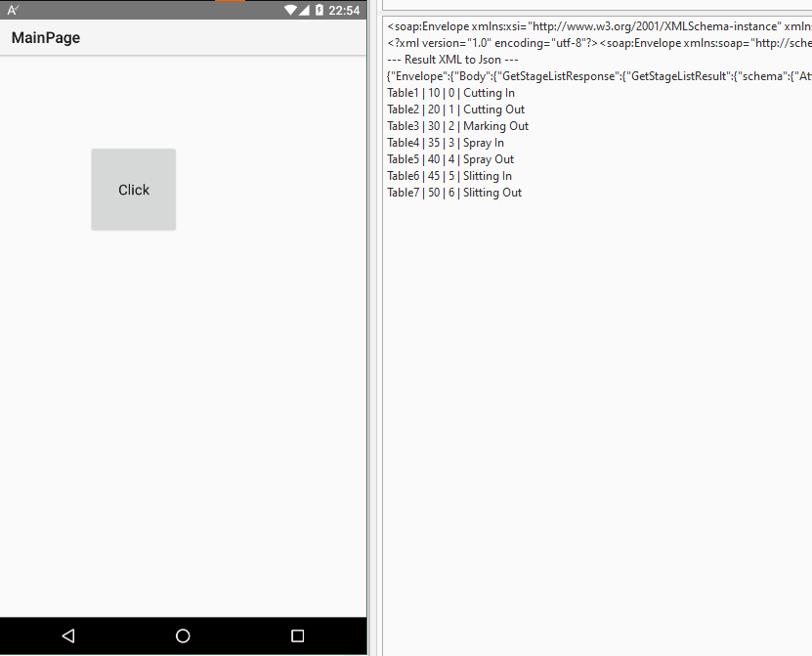This screenshot has width=812, height=656.
Task: Select the Table4 Spray In row
Action: pos(446,143)
